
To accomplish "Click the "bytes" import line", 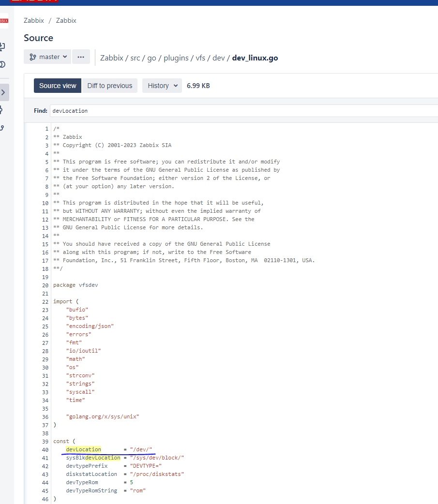I will 77,318.
